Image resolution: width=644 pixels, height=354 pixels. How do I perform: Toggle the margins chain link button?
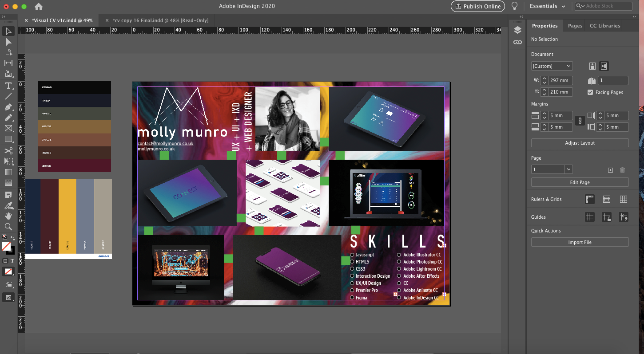click(579, 121)
